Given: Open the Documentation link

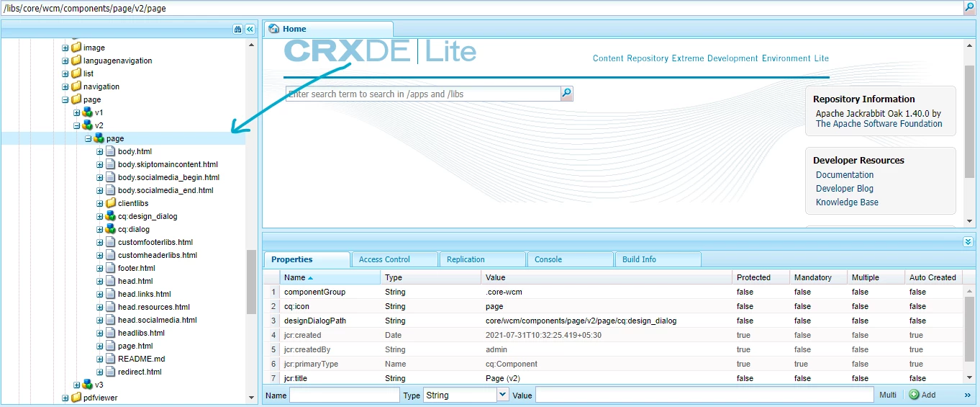Looking at the screenshot, I should [845, 175].
